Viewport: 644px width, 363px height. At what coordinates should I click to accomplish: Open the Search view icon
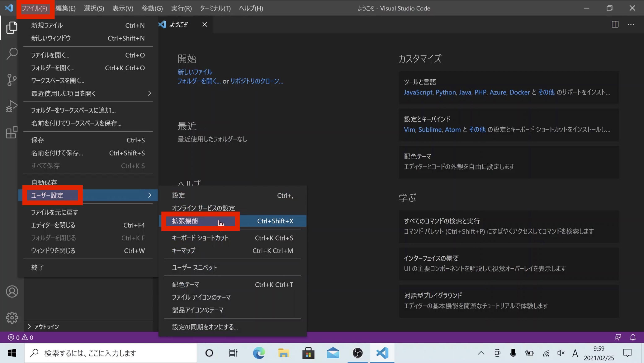12,54
